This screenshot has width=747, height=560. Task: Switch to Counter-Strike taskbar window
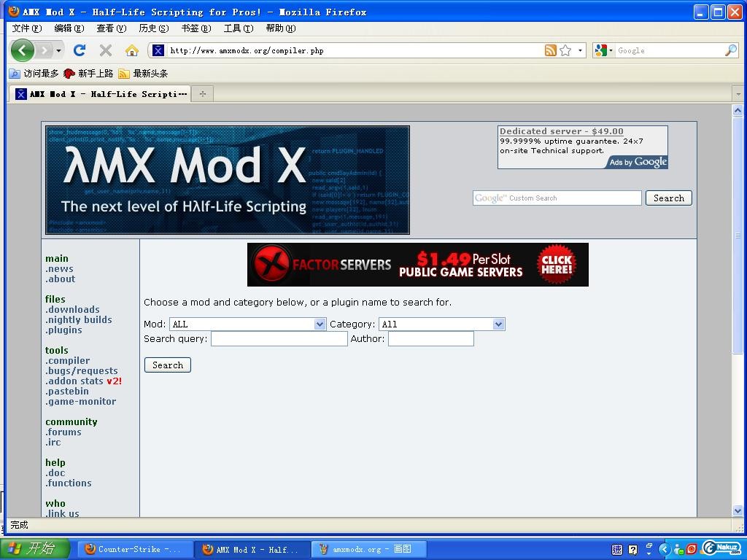[134, 549]
